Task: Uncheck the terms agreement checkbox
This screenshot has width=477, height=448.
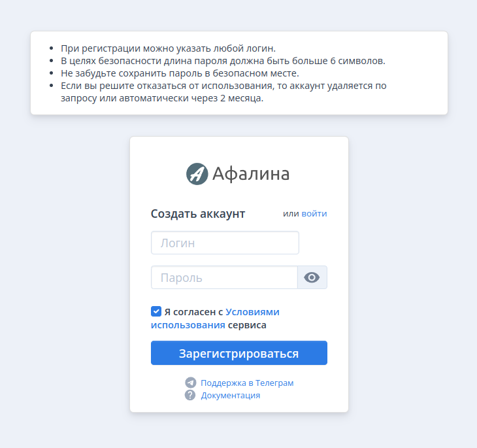Action: [x=156, y=311]
